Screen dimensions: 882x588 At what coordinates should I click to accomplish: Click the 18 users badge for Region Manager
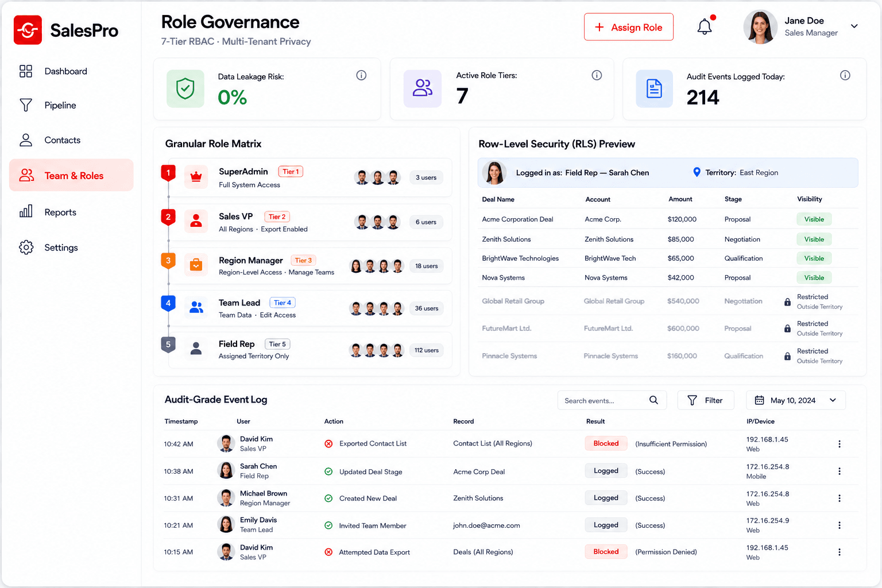pos(426,266)
